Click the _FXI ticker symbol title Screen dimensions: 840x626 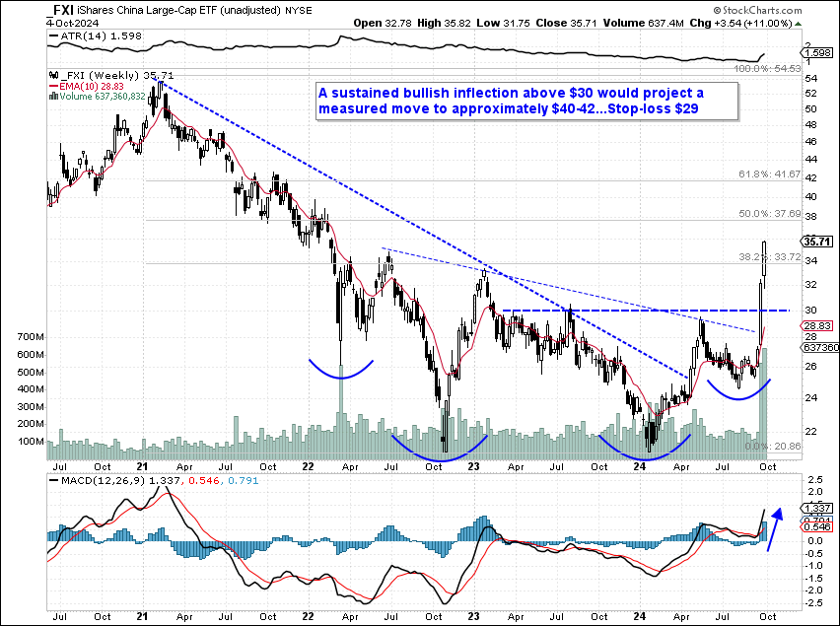click(x=59, y=9)
